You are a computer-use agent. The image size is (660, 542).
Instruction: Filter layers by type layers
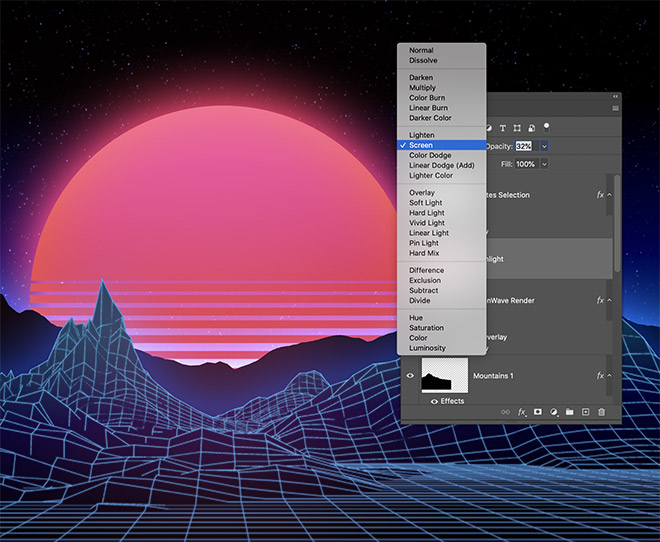pyautogui.click(x=503, y=127)
